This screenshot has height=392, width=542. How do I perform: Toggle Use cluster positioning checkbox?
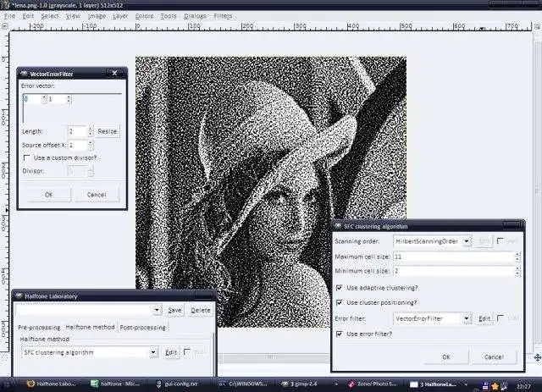pyautogui.click(x=339, y=302)
